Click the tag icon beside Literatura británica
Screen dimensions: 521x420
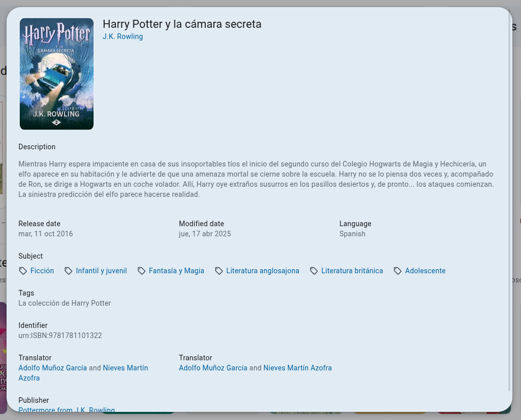point(314,271)
